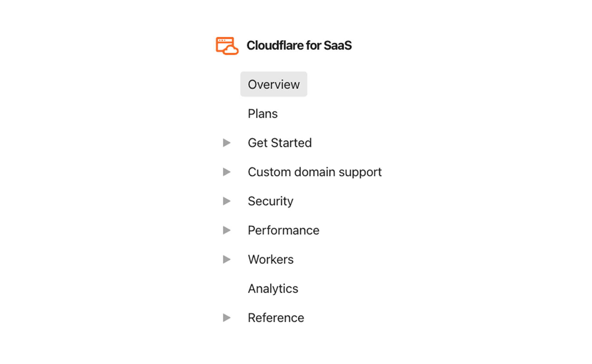Open the Analytics page
Viewport: 592px width, 364px height.
273,289
